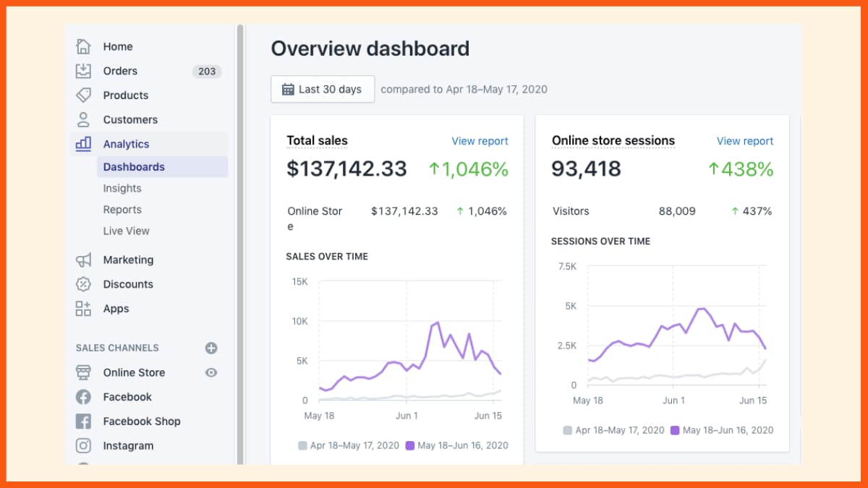
Task: Click the sidebar vertical scrollbar
Action: pyautogui.click(x=240, y=244)
